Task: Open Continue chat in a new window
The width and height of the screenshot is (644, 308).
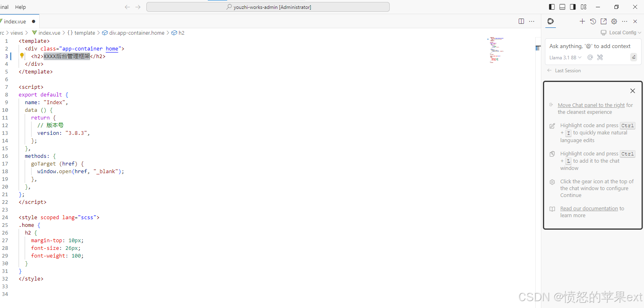Action: click(604, 21)
